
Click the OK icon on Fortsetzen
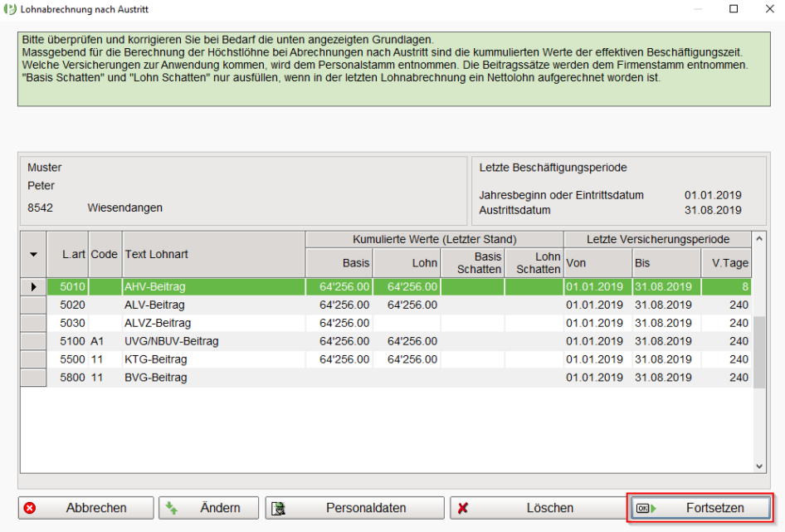coord(645,508)
